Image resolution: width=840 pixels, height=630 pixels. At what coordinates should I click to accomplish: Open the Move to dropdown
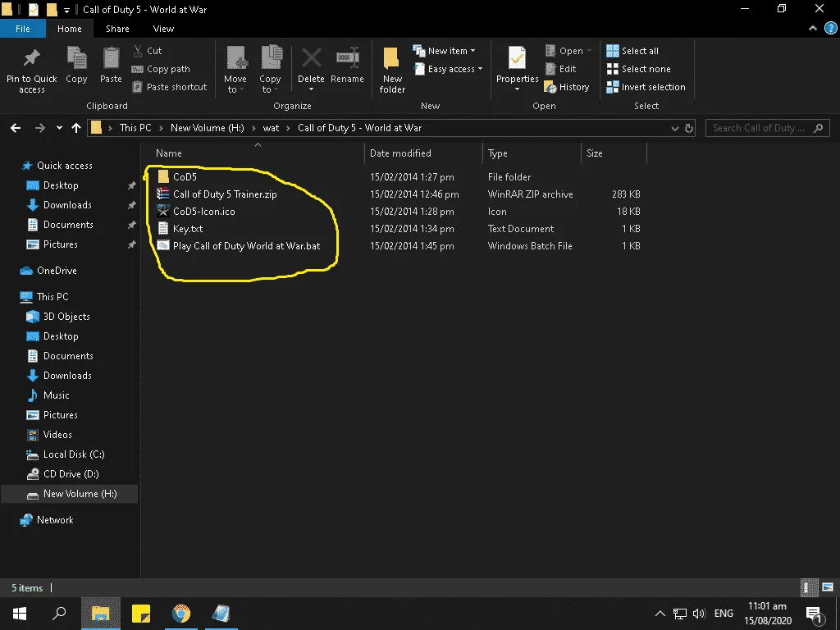[235, 70]
